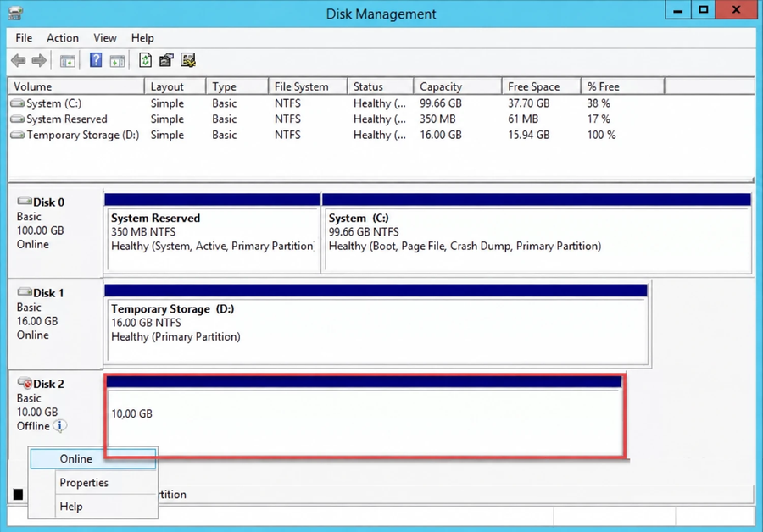Viewport: 763px width, 532px height.
Task: Choose Online from the context menu
Action: pyautogui.click(x=93, y=458)
